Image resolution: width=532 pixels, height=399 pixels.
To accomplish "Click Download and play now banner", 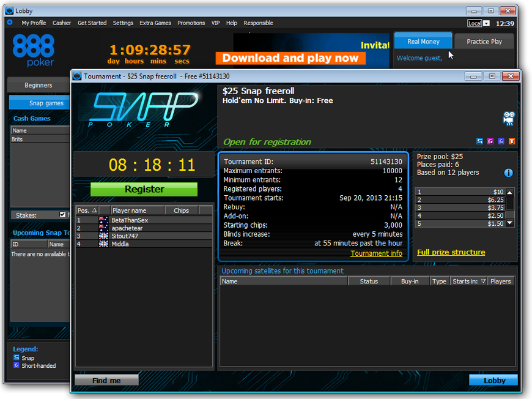I will point(290,58).
